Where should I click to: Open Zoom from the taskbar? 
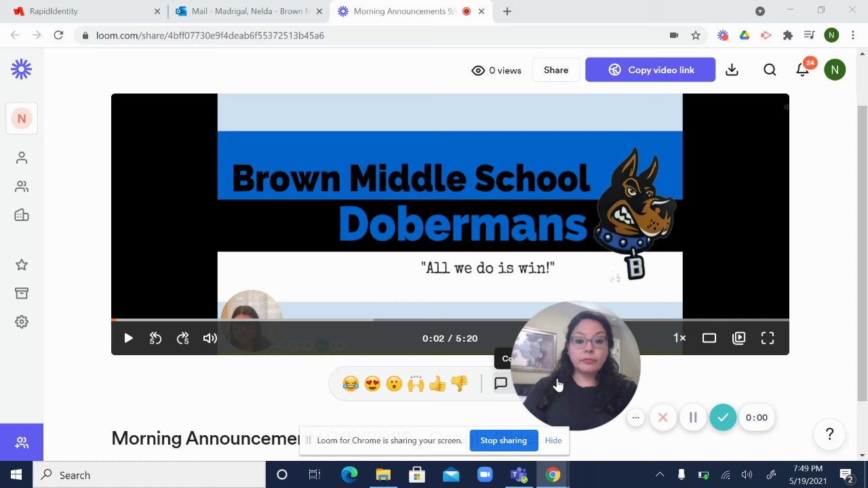(485, 475)
